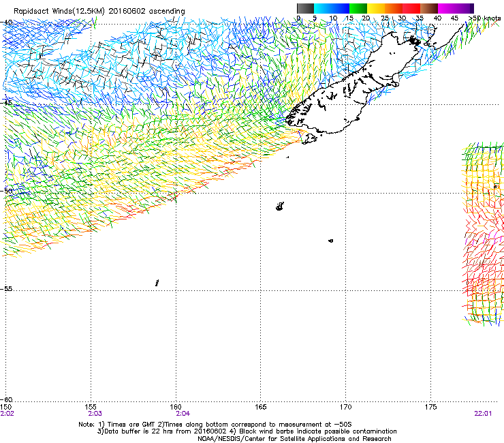Click Stewart Island south of South Island
The height and width of the screenshot is (443, 504).
[x=309, y=138]
